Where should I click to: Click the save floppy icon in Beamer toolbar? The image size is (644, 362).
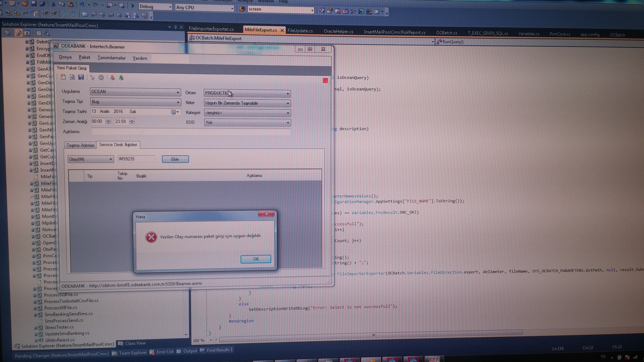click(81, 78)
